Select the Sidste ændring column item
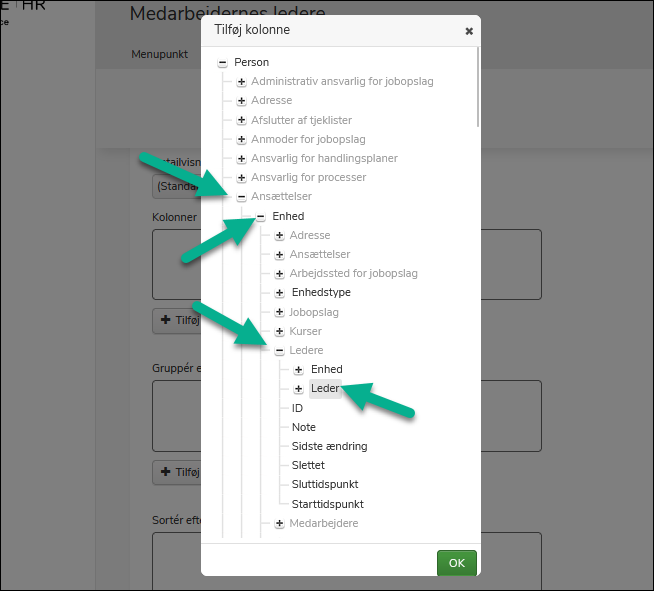This screenshot has height=591, width=654. 329,446
